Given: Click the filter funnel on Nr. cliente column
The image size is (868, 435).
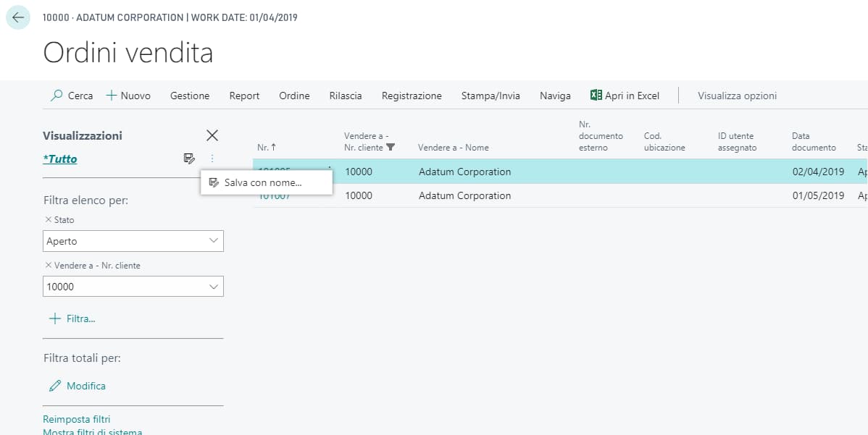Looking at the screenshot, I should click(391, 148).
